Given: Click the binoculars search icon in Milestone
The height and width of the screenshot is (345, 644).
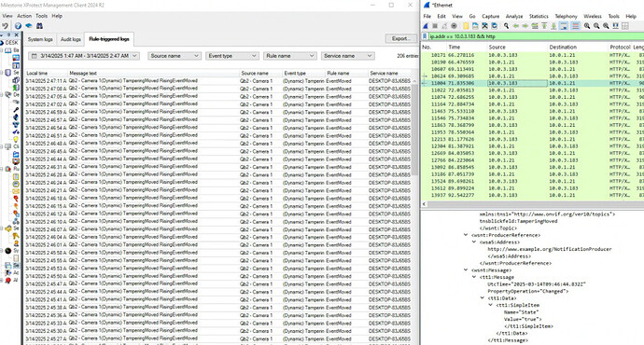Looking at the screenshot, I should pyautogui.click(x=39, y=26).
